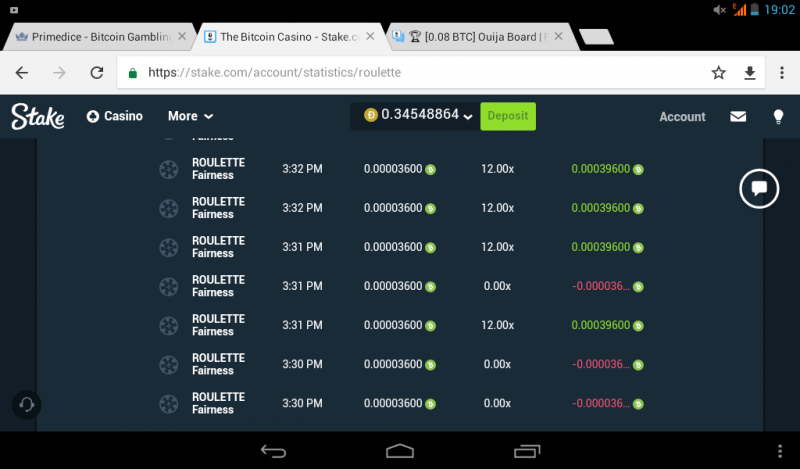Click the green Deposit button

pos(508,116)
